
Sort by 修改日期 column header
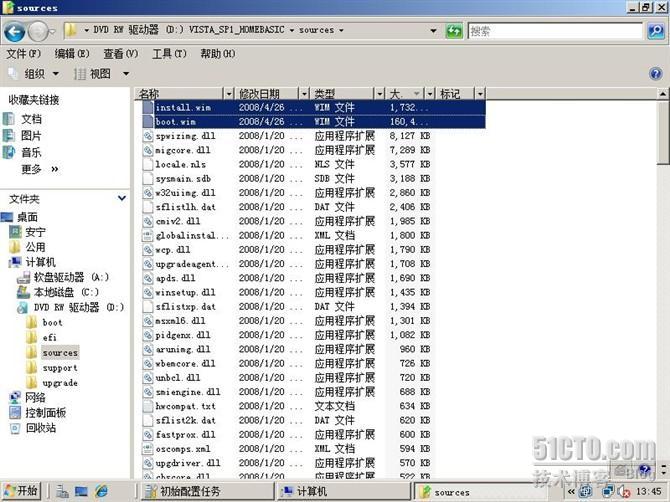[x=267, y=94]
